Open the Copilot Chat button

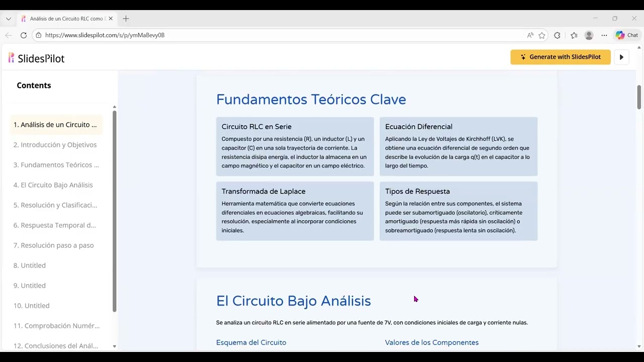click(627, 35)
